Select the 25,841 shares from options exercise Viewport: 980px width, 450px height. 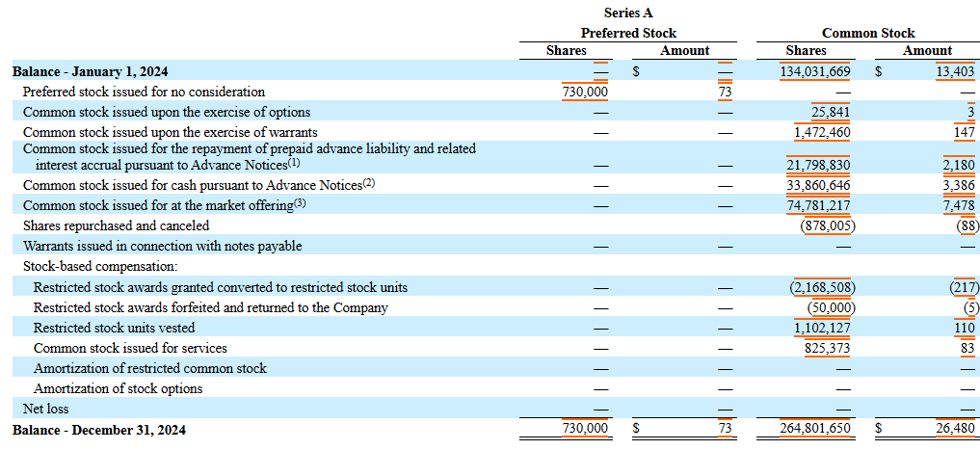point(831,112)
